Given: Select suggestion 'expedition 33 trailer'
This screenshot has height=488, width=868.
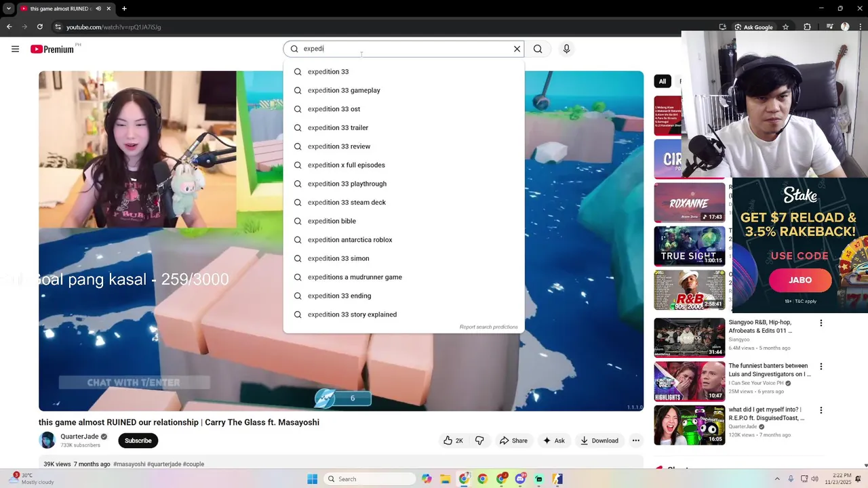Looking at the screenshot, I should [x=403, y=127].
